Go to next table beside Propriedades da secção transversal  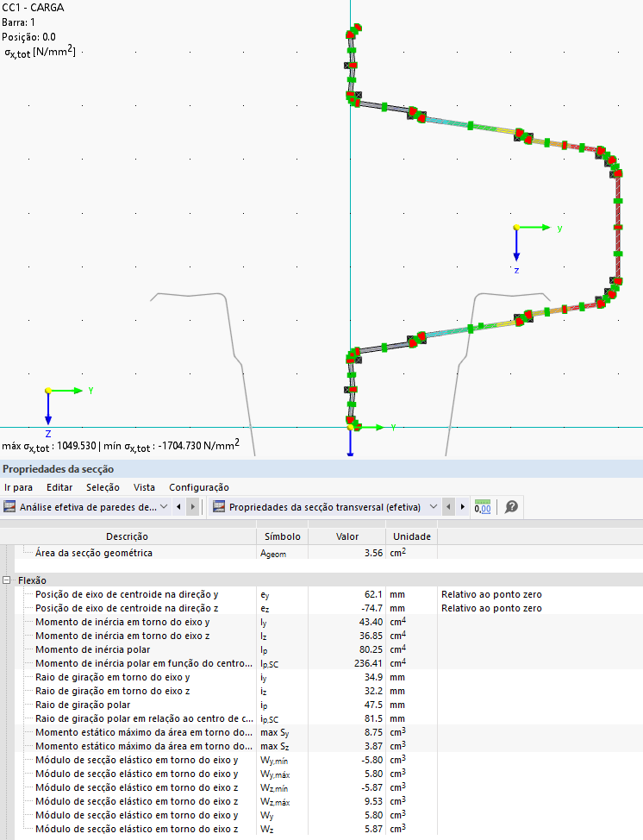(464, 507)
